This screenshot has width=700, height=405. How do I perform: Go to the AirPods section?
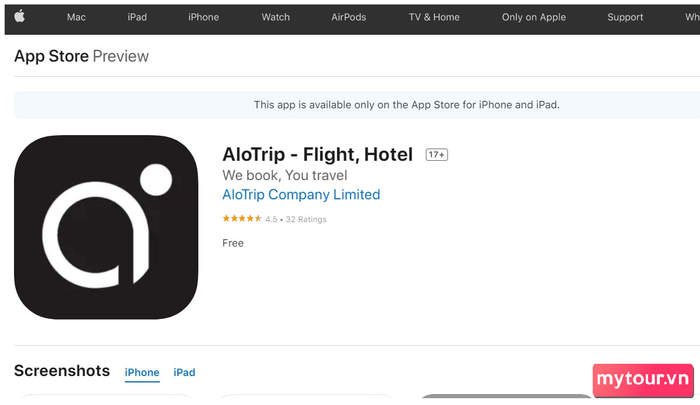pos(348,17)
